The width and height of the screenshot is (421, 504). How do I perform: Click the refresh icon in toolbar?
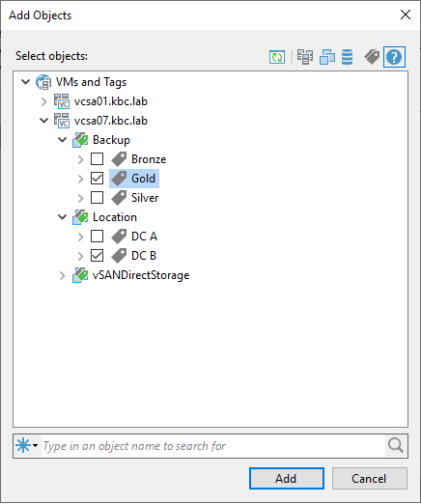(277, 57)
